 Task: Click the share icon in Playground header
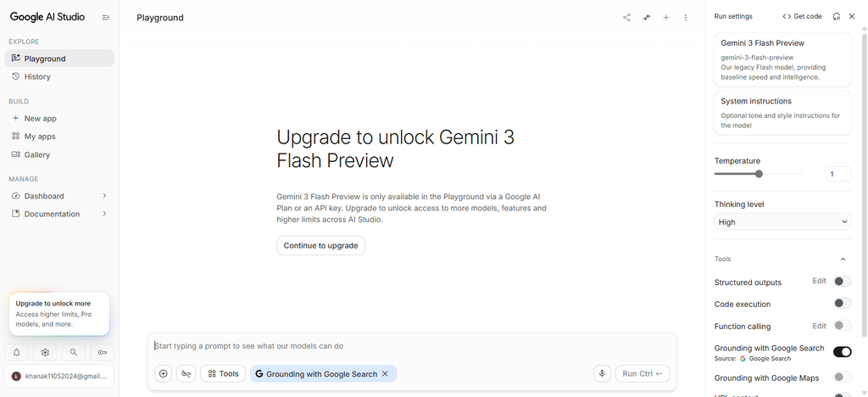pos(626,18)
